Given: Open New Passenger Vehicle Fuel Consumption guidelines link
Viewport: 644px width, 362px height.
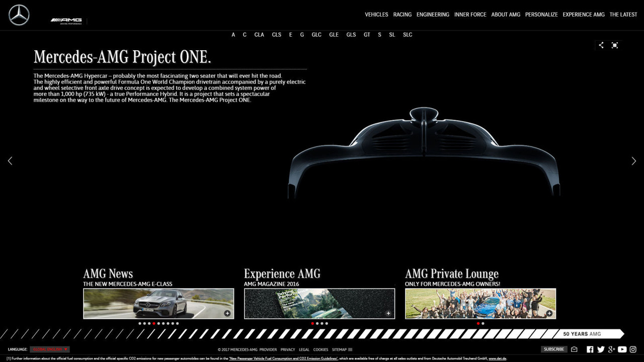Looking at the screenshot, I should [x=284, y=358].
